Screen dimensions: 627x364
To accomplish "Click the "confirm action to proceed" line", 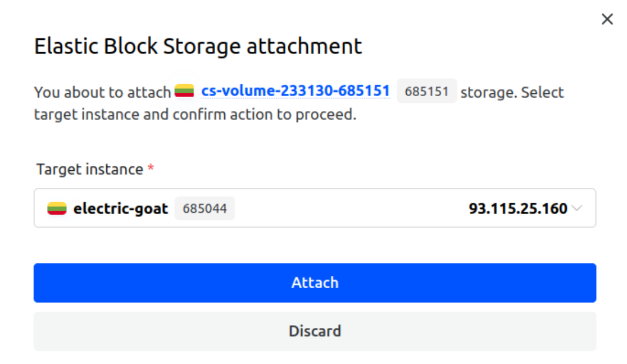I will [195, 115].
